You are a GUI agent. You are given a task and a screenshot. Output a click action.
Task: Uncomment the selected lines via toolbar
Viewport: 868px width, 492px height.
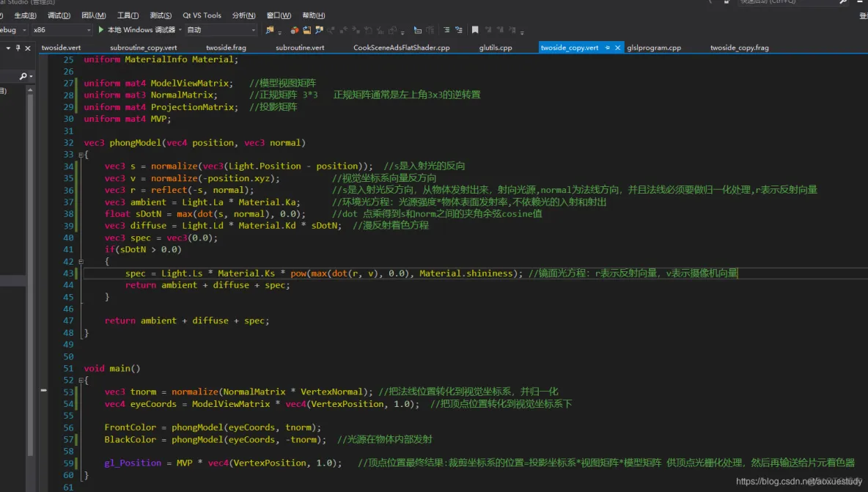pos(458,30)
